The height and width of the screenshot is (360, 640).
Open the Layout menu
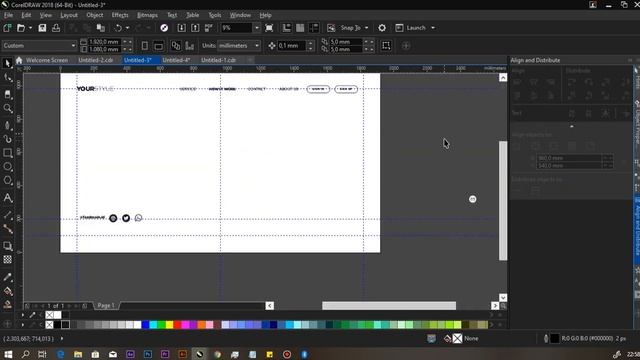(69, 15)
